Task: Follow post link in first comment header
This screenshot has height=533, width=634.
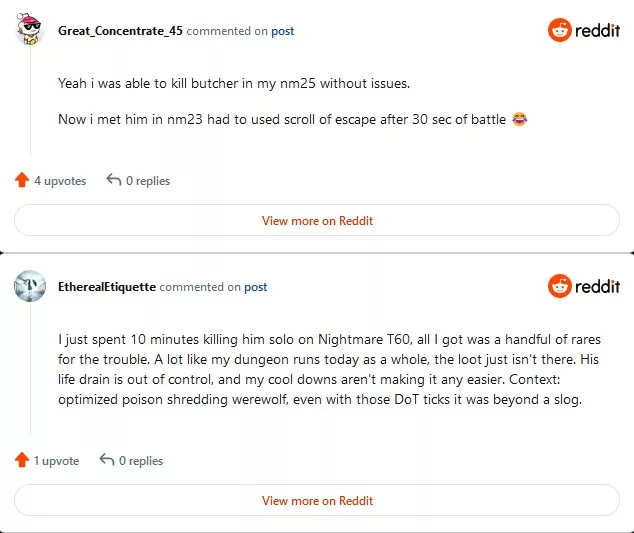Action: 282,31
